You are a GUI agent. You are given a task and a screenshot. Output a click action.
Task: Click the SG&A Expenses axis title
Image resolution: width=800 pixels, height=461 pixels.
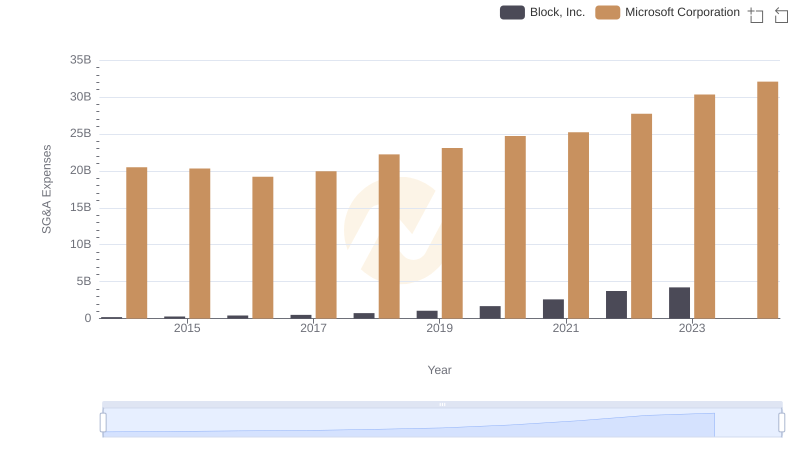pos(46,189)
